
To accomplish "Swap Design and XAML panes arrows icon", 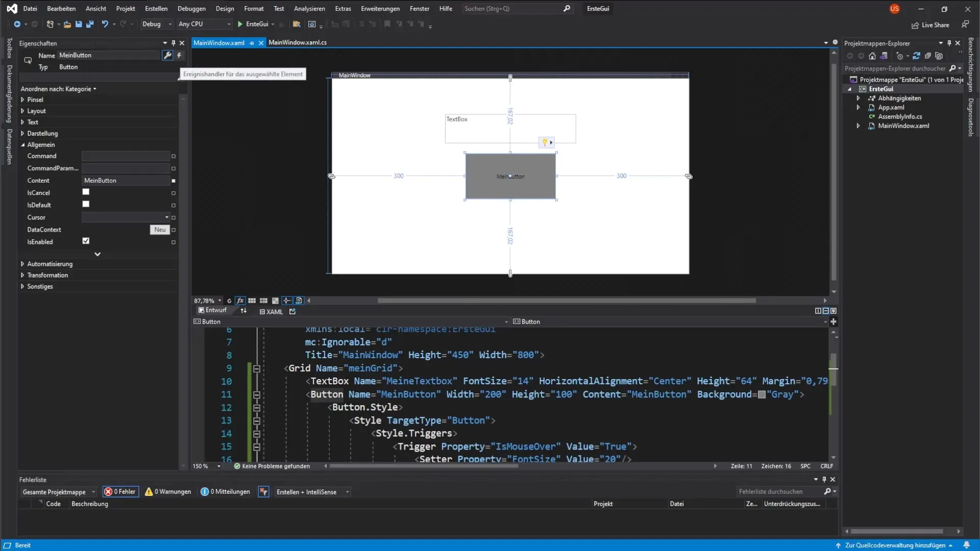I will (243, 311).
